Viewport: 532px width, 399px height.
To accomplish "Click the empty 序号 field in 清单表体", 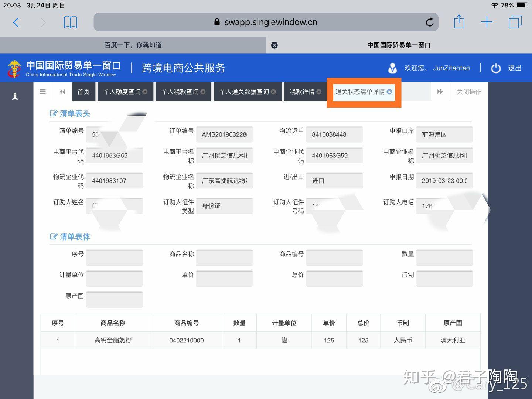I will 115,258.
